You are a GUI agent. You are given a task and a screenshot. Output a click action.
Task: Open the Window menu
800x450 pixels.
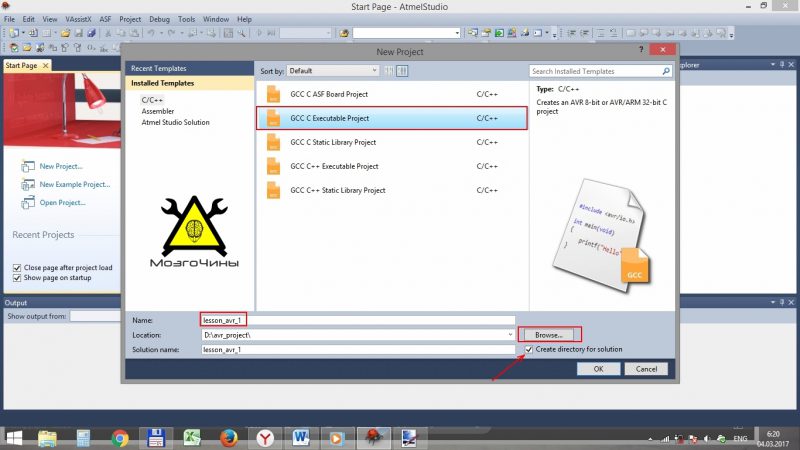216,19
